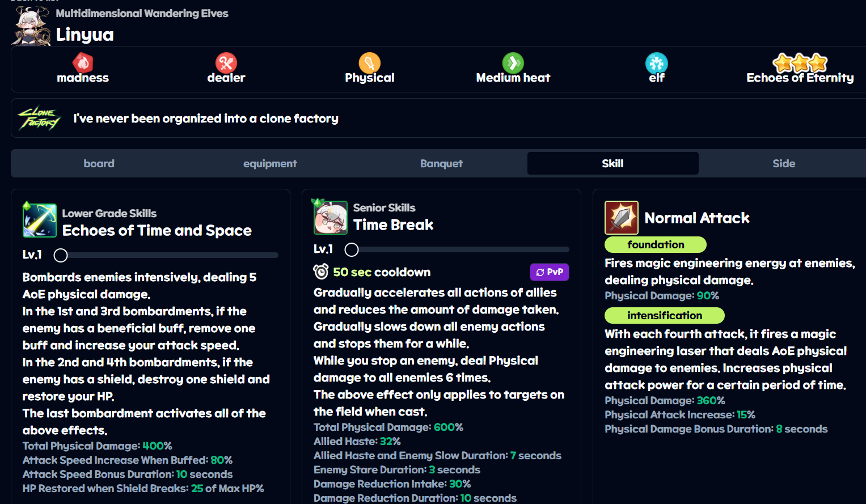Click the Senior Skills label
866x504 pixels.
[x=385, y=207]
